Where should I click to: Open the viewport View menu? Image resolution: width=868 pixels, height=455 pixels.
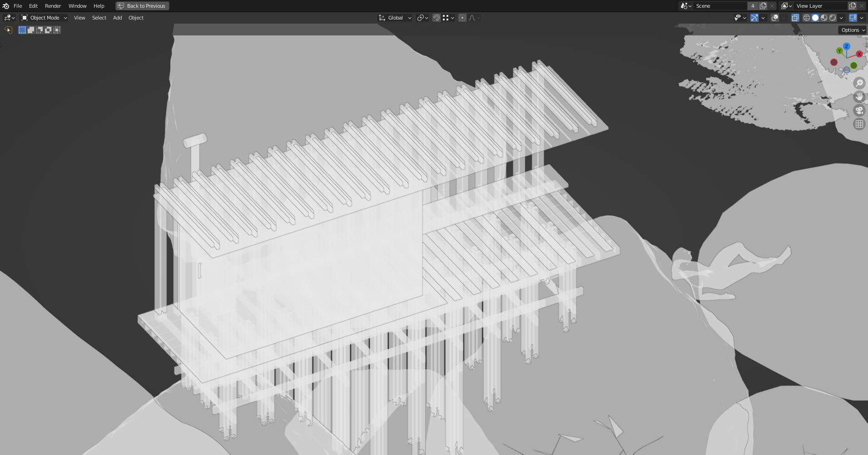click(79, 18)
